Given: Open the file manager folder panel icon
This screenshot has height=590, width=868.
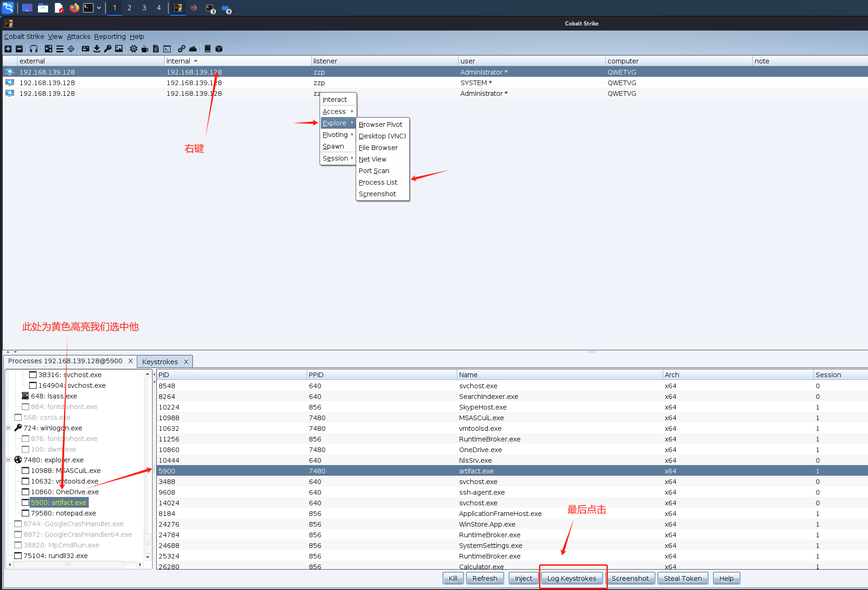Looking at the screenshot, I should coord(43,8).
